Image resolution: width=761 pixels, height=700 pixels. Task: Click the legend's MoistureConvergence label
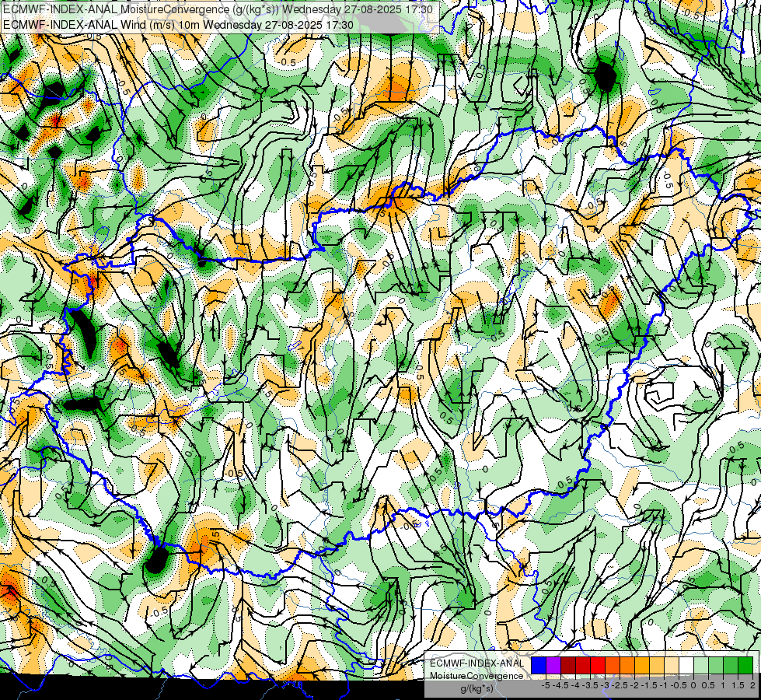476,676
